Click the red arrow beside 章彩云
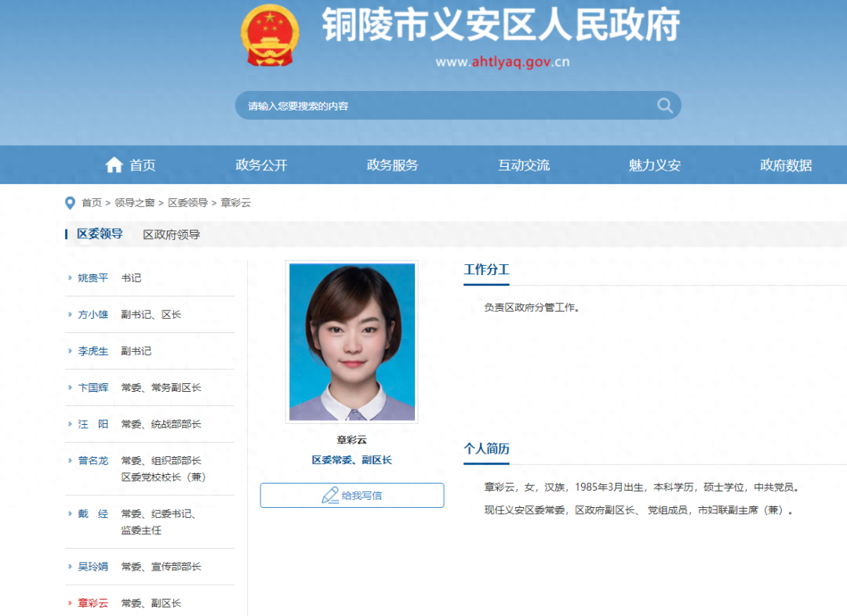This screenshot has height=616, width=847. click(x=70, y=603)
